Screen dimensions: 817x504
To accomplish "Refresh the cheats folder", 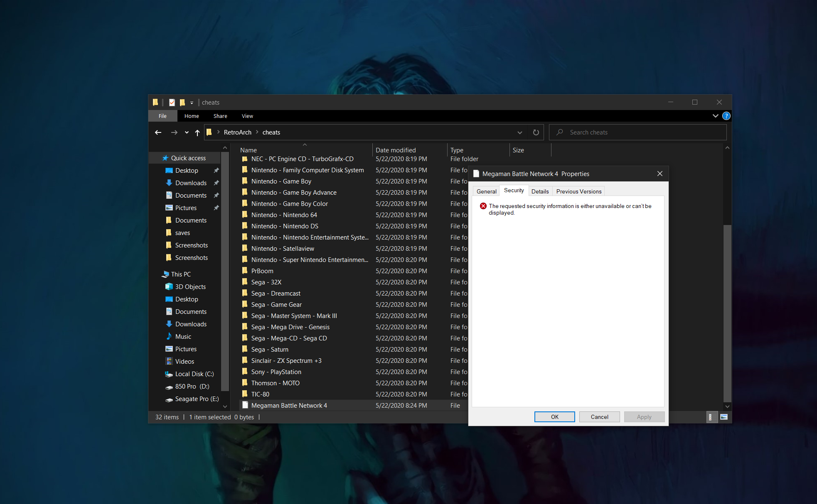I will 536,132.
